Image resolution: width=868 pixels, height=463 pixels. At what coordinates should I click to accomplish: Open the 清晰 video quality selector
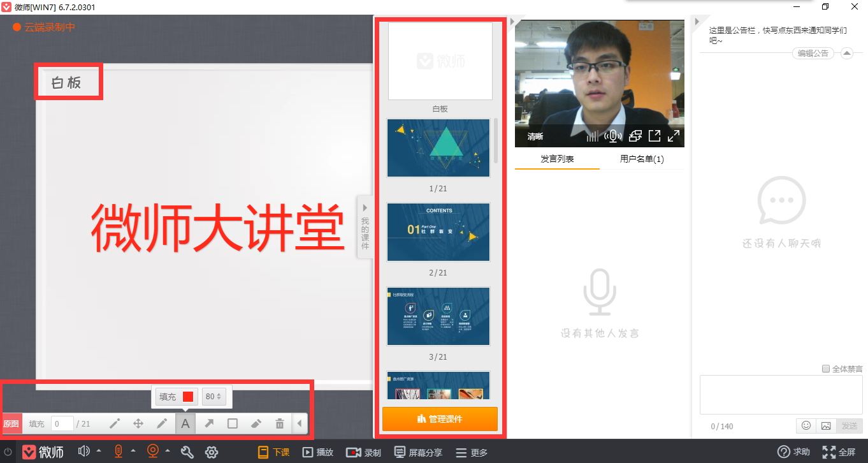coord(535,136)
